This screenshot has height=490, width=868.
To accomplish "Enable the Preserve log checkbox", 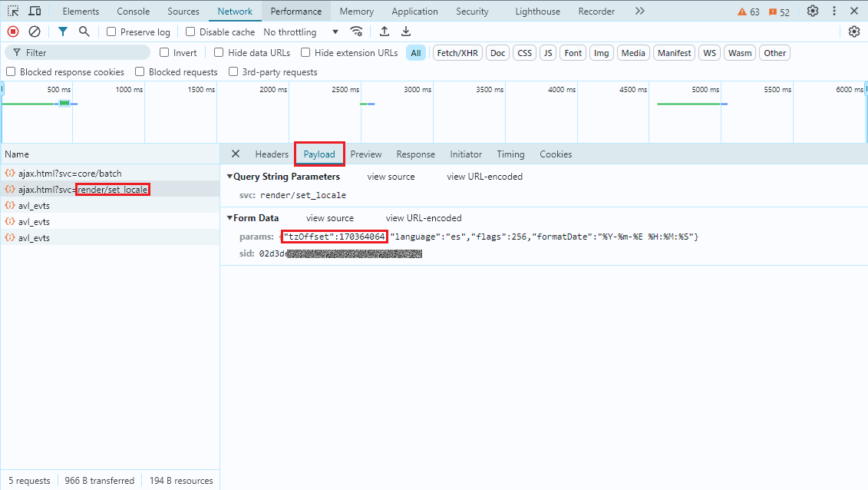I will pos(111,32).
